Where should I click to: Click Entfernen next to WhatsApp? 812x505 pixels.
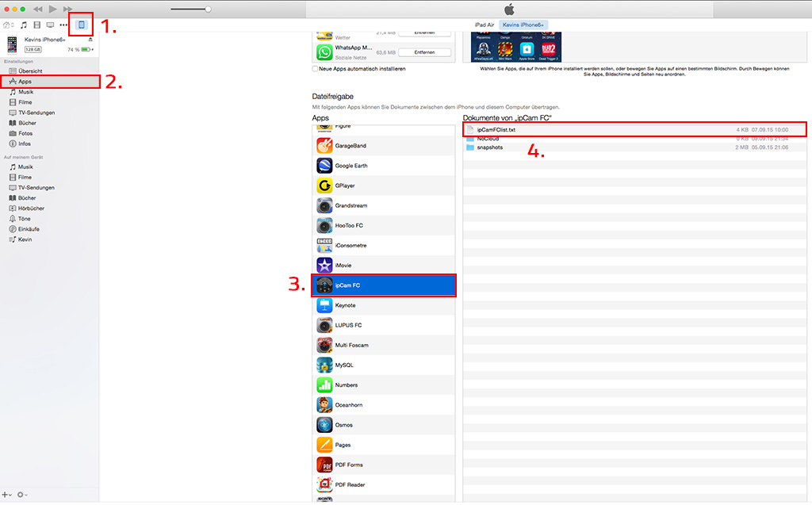424,52
